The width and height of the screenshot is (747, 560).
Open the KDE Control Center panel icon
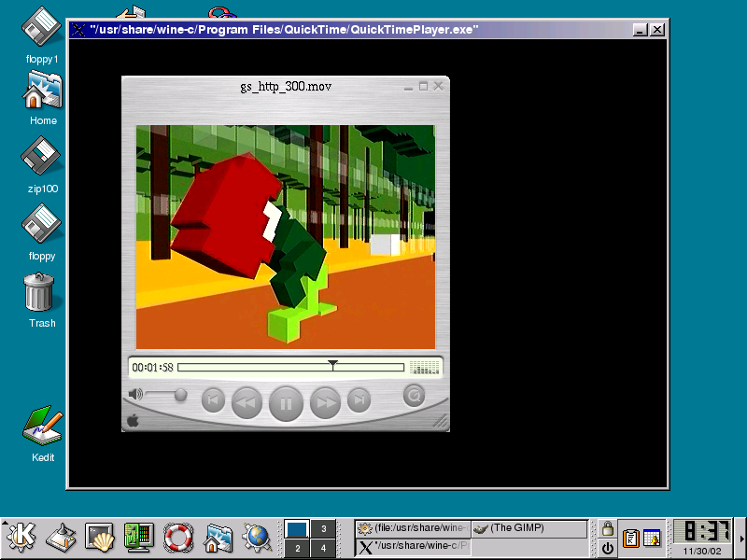tap(138, 538)
